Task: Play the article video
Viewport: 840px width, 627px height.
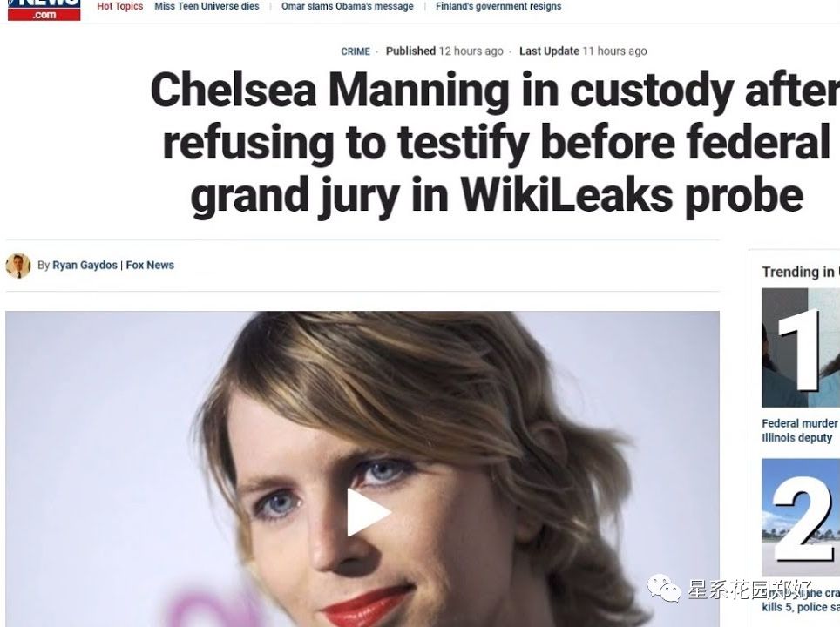Action: (369, 512)
